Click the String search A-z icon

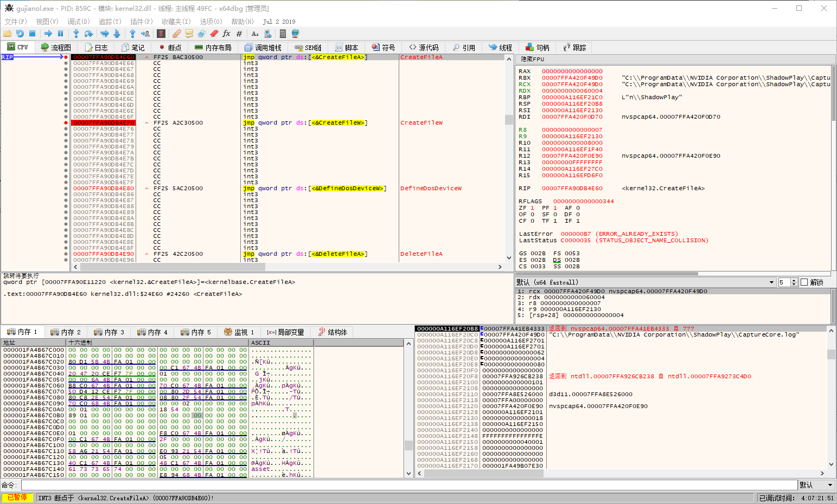pos(255,34)
